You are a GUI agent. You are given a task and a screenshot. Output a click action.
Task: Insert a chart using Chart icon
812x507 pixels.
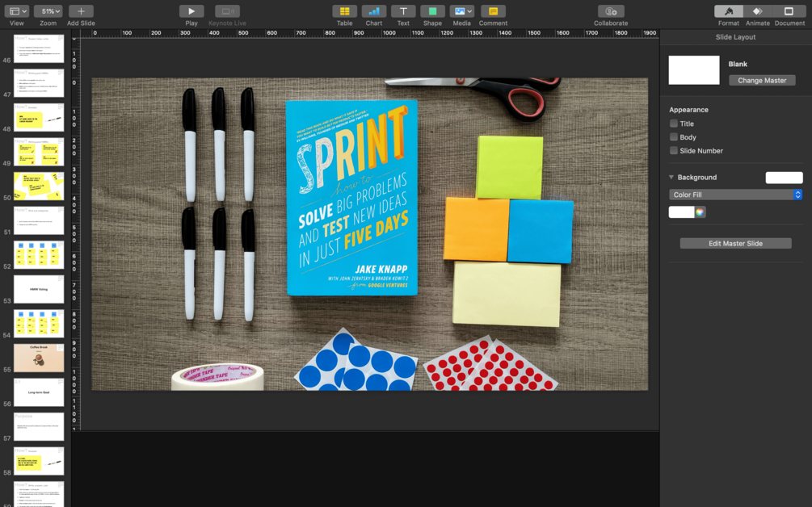pos(374,11)
